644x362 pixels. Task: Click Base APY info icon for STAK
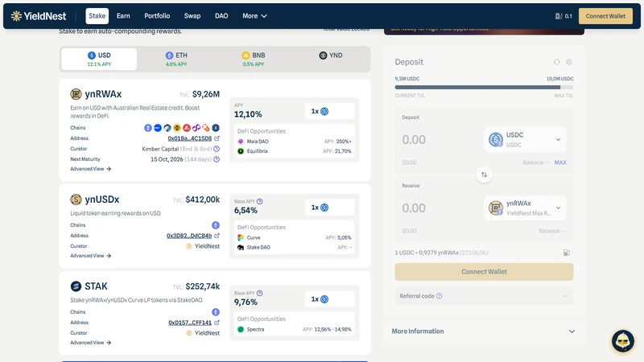[259, 293]
